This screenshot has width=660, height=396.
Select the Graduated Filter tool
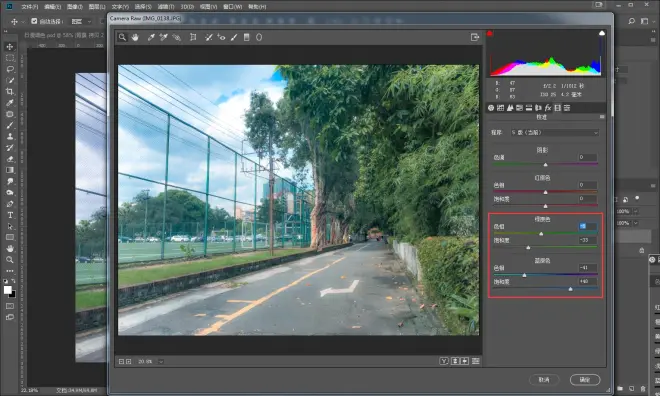(247, 37)
